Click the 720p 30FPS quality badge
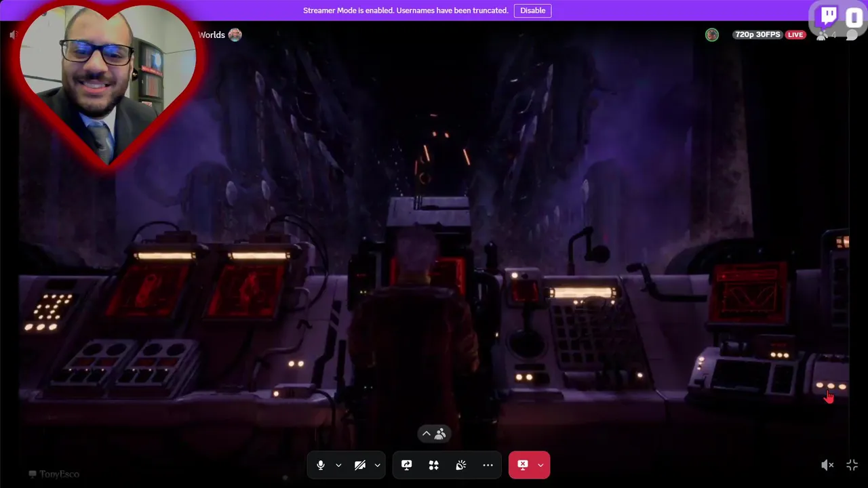This screenshot has height=488, width=868. coord(757,35)
